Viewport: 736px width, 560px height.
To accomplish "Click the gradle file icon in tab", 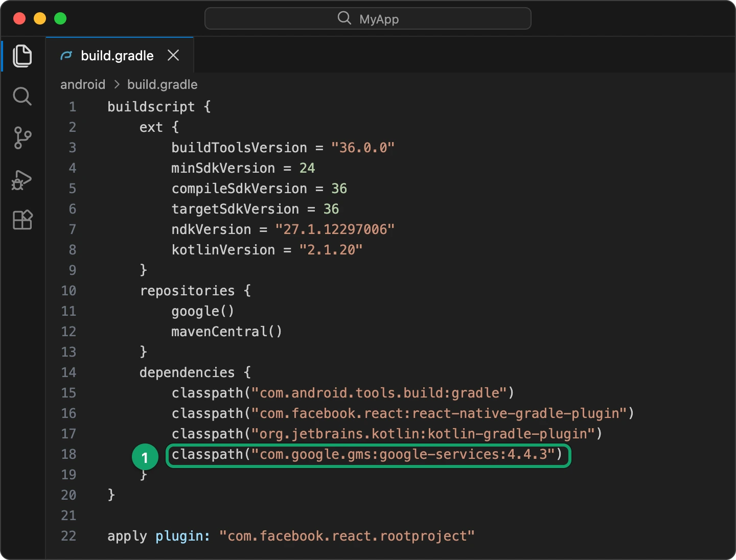I will click(x=66, y=55).
